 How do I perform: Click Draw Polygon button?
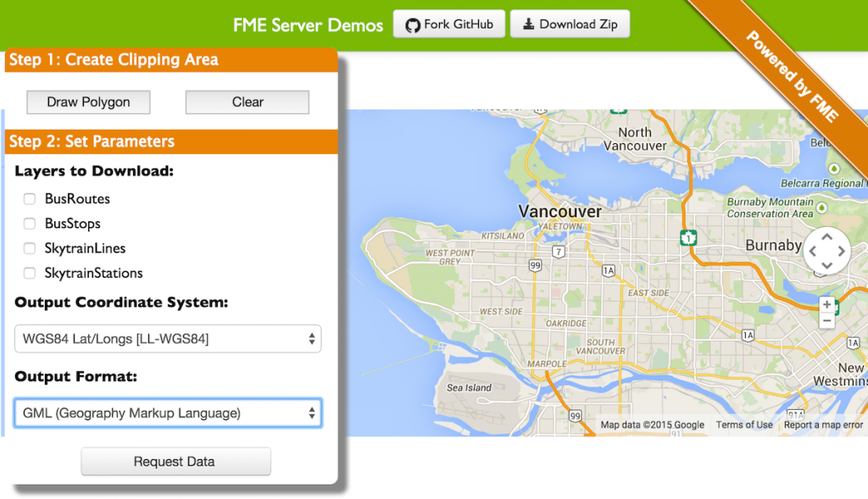[x=88, y=103]
